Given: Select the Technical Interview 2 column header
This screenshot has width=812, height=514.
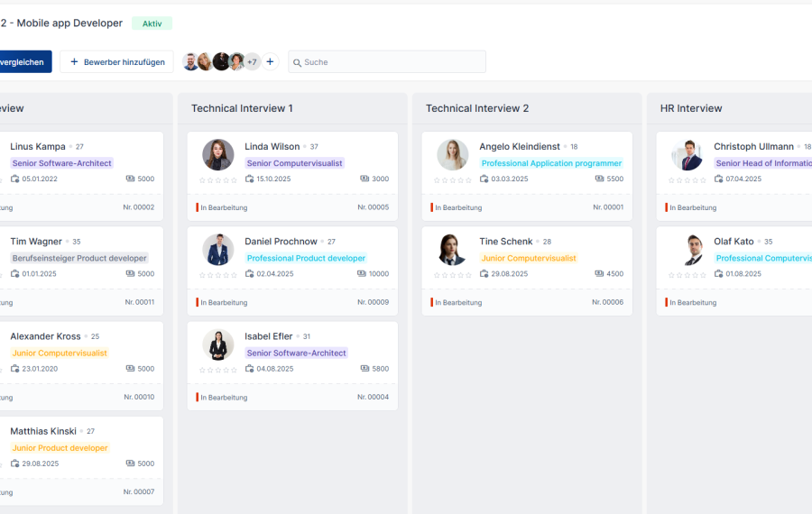Looking at the screenshot, I should pyautogui.click(x=477, y=108).
